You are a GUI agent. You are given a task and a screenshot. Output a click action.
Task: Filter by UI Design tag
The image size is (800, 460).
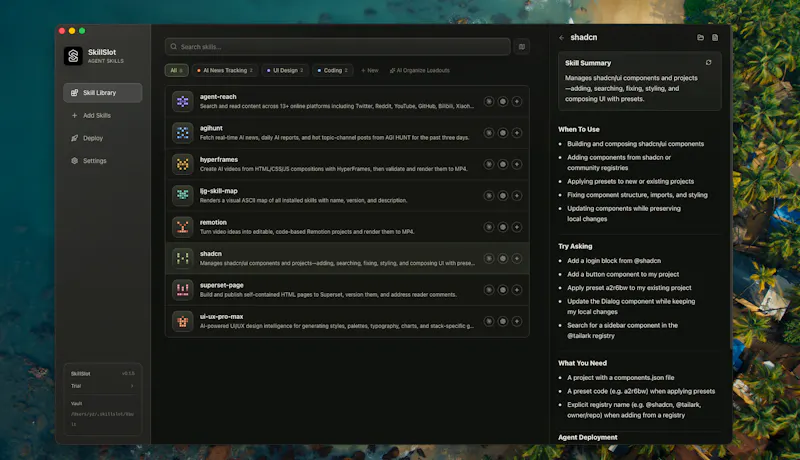coord(285,70)
